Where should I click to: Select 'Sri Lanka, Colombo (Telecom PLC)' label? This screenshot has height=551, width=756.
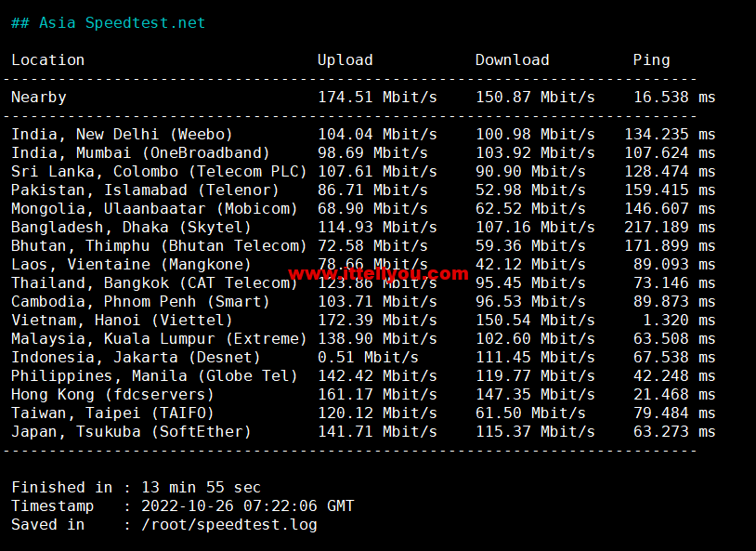click(159, 171)
